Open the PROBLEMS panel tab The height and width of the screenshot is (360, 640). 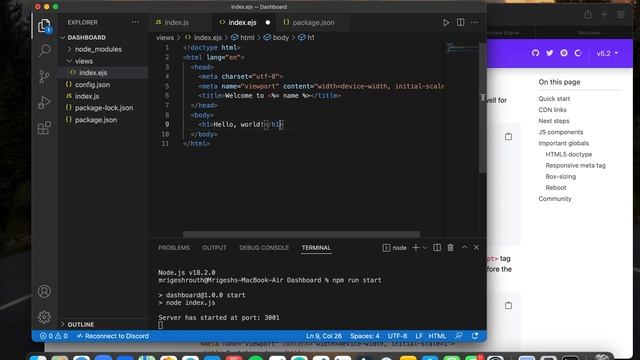pyautogui.click(x=174, y=248)
